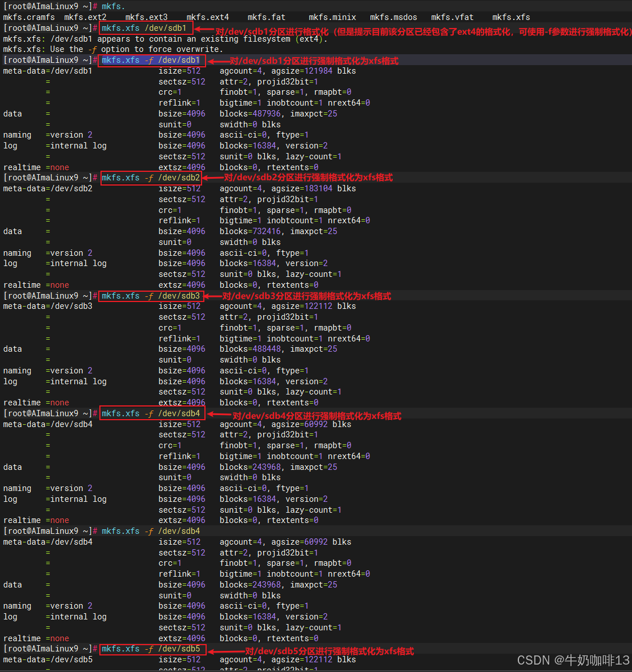Click the 'blocks=487936' value
This screenshot has height=672, width=632.
[x=250, y=114]
